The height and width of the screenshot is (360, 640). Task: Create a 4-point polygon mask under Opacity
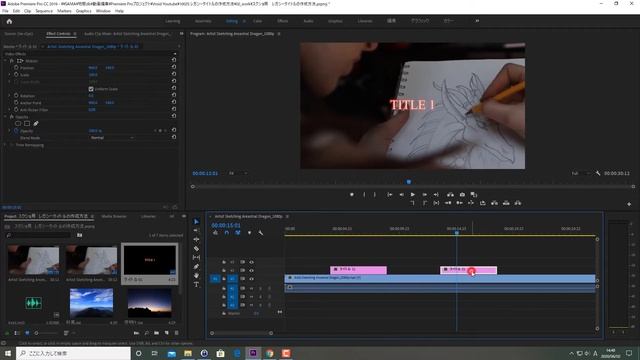tap(27, 123)
